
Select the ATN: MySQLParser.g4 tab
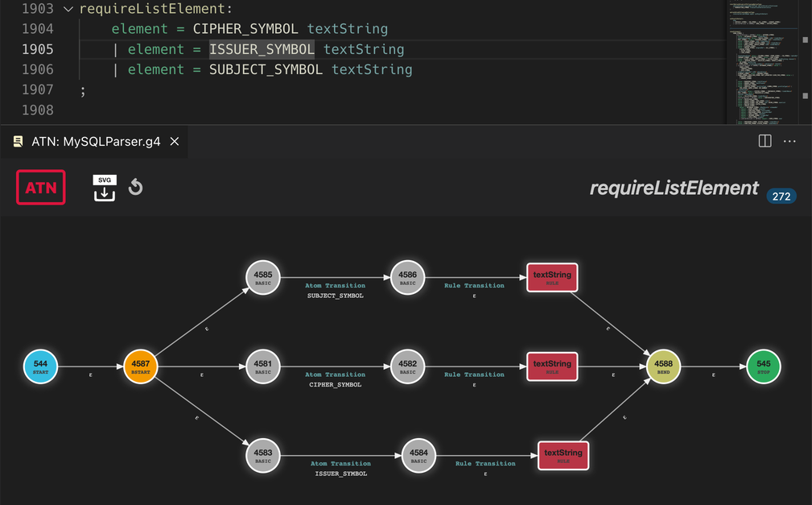point(96,142)
